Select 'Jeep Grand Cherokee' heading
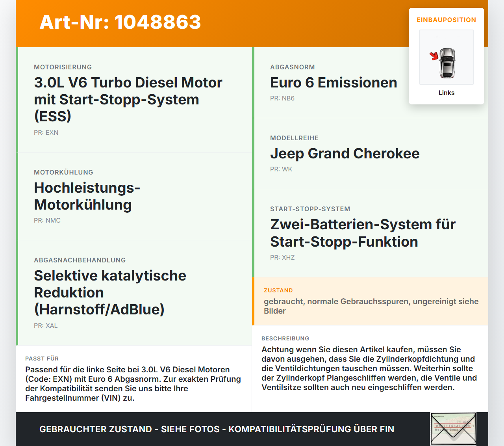Viewport: 504px width, 446px height. [345, 153]
